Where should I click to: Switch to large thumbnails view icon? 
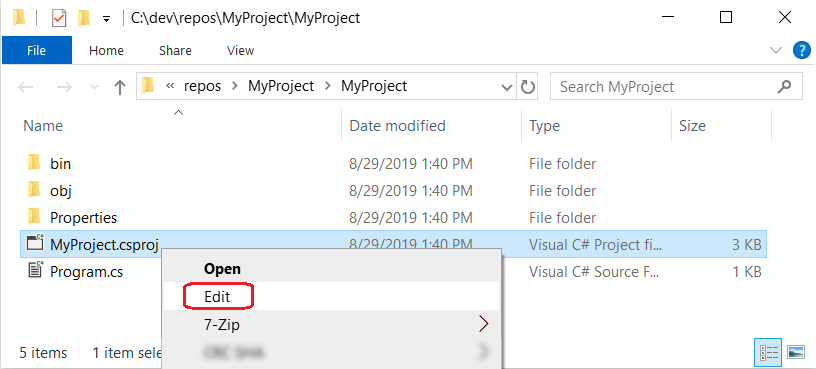796,353
